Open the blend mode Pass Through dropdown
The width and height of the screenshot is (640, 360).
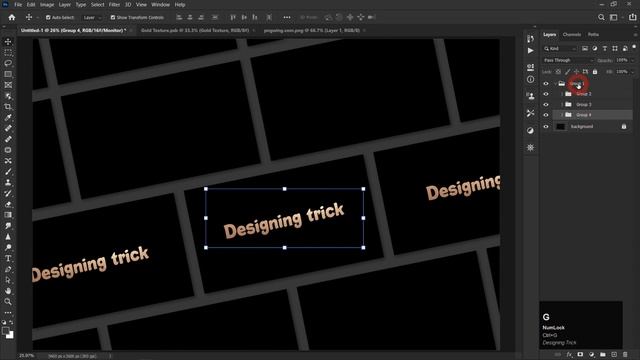(568, 60)
